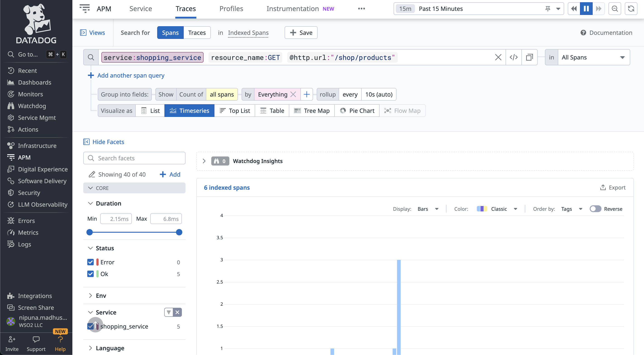Screen dimensions: 644x355
Task: Add another span query
Action: [x=126, y=76]
